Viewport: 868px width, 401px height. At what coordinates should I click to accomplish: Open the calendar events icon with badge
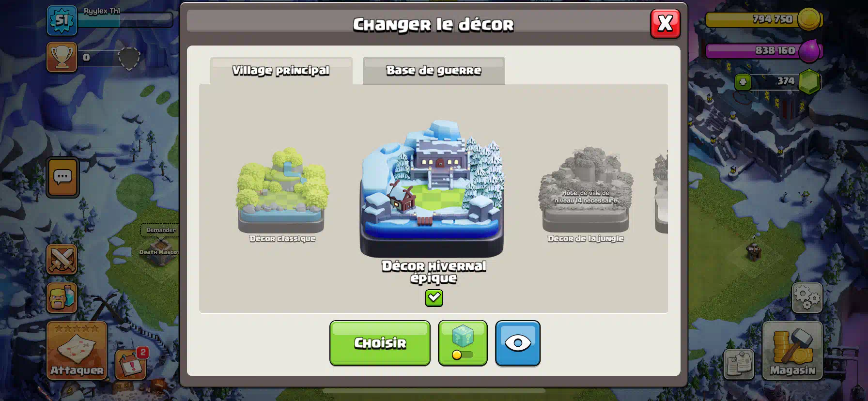click(131, 363)
